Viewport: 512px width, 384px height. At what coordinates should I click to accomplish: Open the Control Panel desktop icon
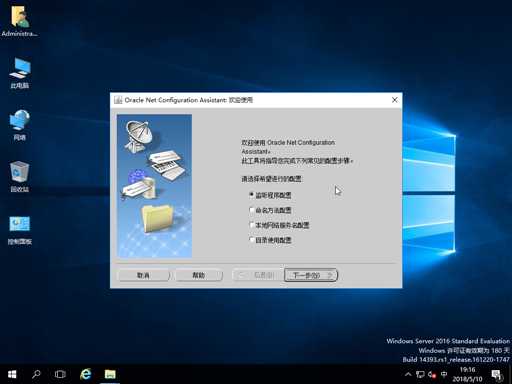(x=20, y=230)
